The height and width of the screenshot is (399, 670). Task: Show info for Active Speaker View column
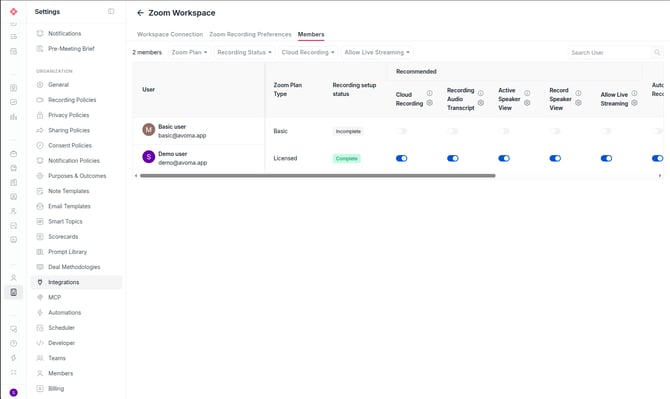pyautogui.click(x=527, y=93)
